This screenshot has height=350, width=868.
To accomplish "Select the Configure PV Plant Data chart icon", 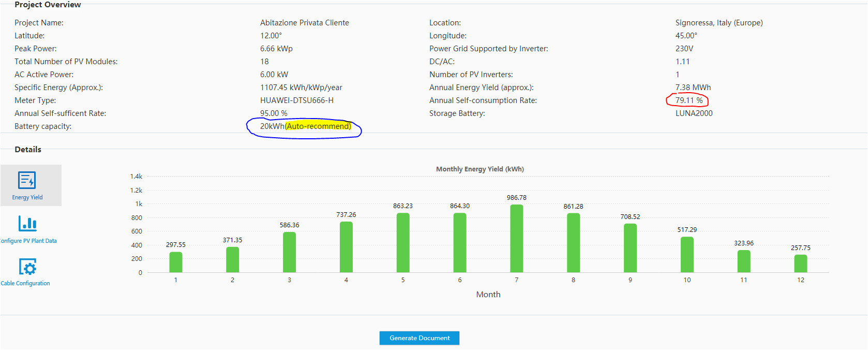I will pos(27,224).
